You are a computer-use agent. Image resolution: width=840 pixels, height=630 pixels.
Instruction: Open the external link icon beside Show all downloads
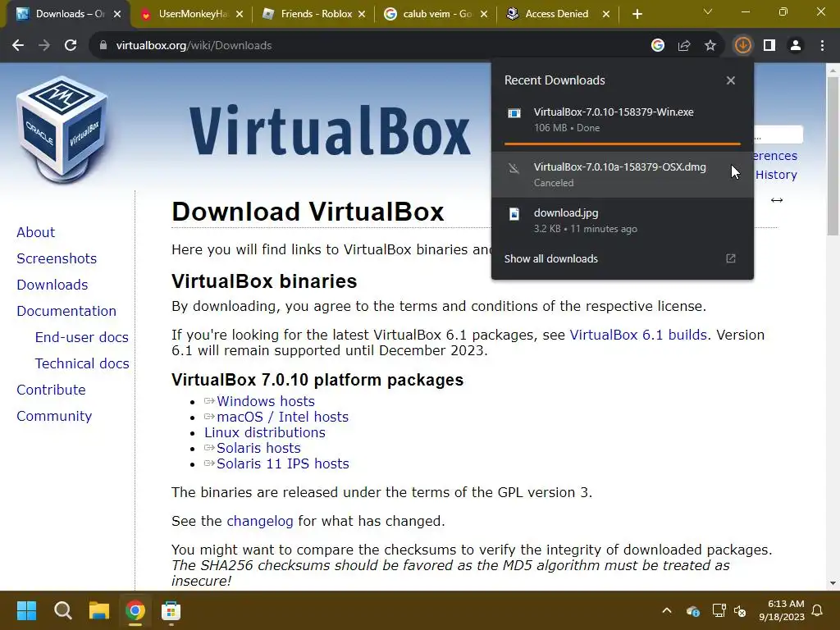pos(731,258)
